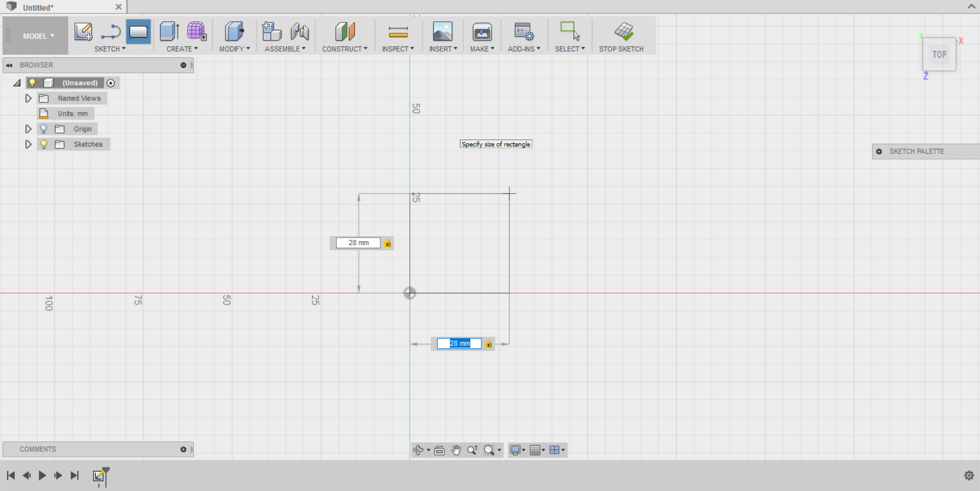Go to end of timeline
The width and height of the screenshot is (980, 491).
click(75, 476)
